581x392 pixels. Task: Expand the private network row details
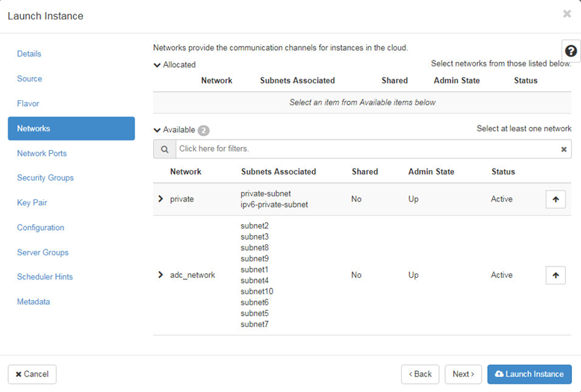click(x=161, y=199)
